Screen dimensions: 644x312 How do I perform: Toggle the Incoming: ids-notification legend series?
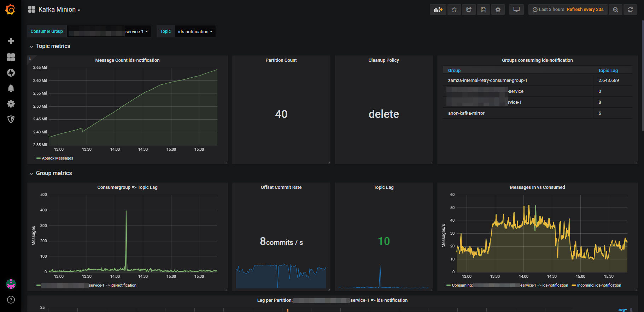[x=599, y=286]
